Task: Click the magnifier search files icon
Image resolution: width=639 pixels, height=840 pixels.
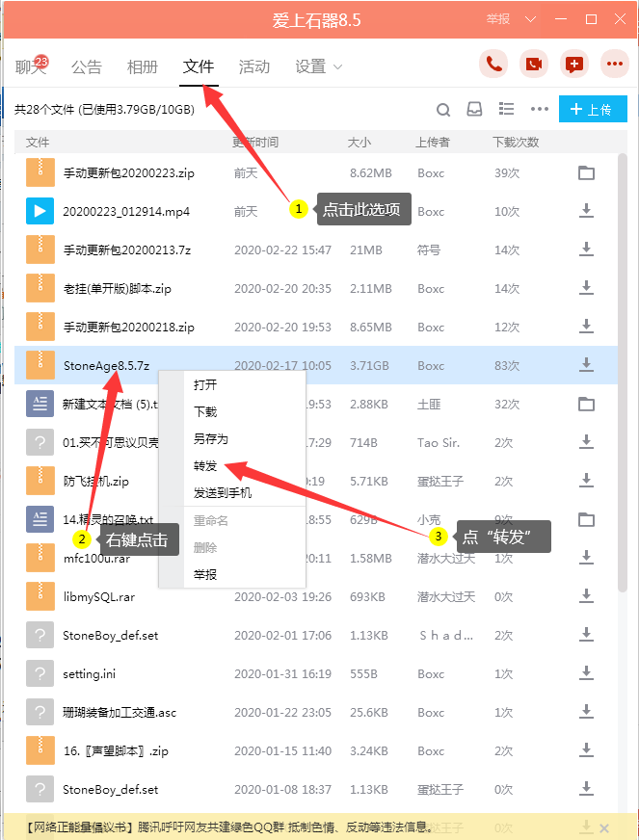Action: (x=443, y=109)
